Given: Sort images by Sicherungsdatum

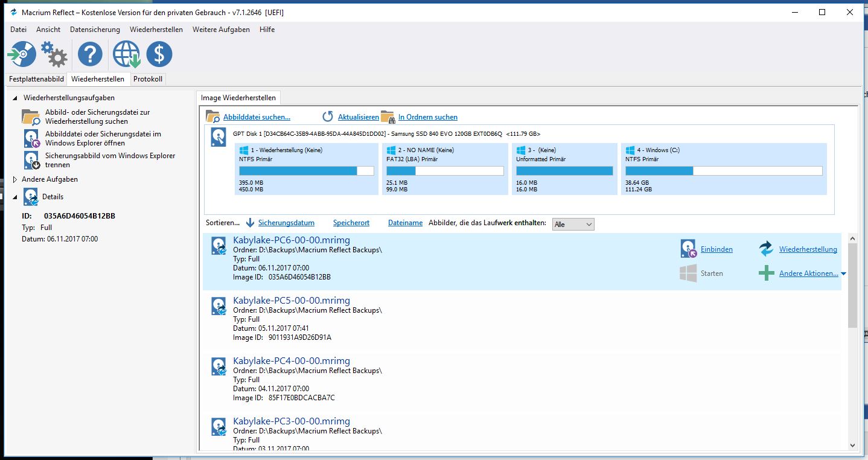Looking at the screenshot, I should click(286, 223).
